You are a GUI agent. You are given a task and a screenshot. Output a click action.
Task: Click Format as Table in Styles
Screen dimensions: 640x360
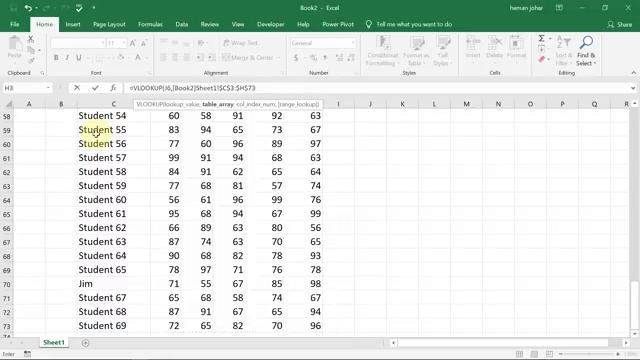(x=416, y=51)
